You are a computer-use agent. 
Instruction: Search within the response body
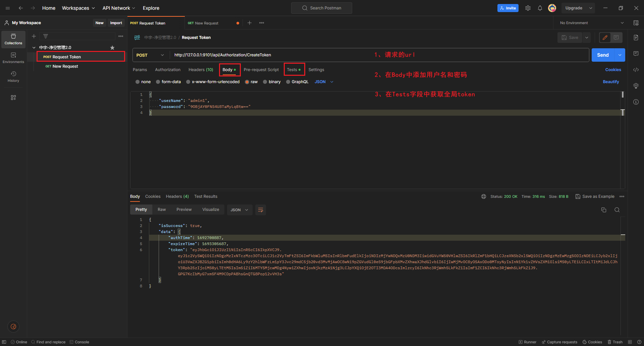617,210
